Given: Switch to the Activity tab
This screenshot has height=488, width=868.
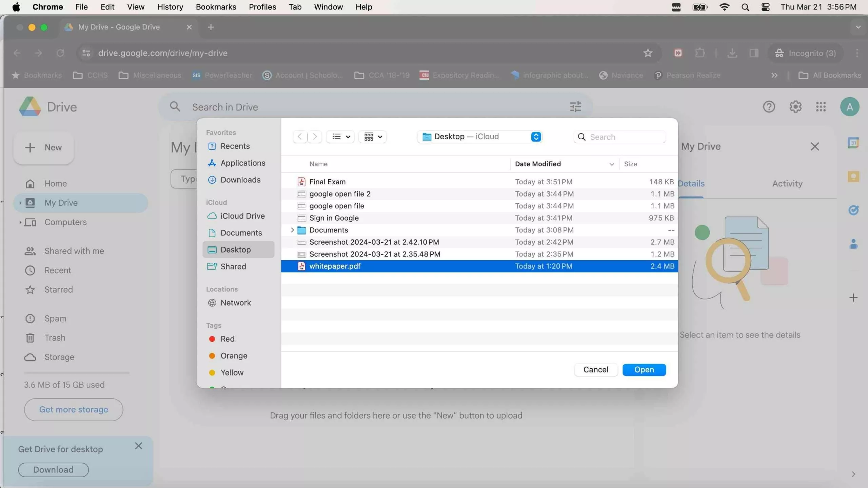Looking at the screenshot, I should 787,183.
